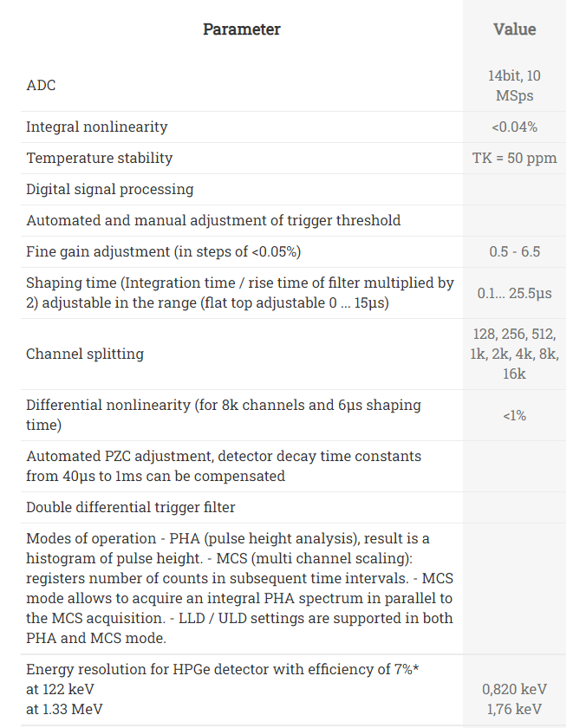
Task: Click the 14bit, 10 MSps value
Action: (515, 86)
